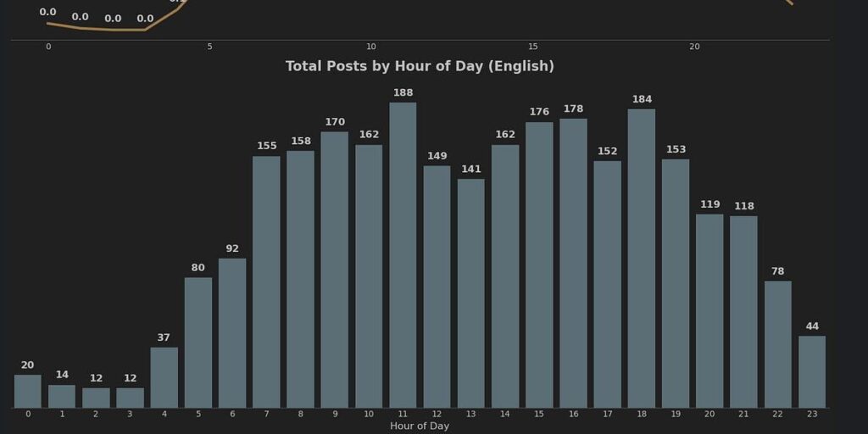Click the bar for hour 11 labeled 188
This screenshot has width=868, height=434.
(x=403, y=255)
